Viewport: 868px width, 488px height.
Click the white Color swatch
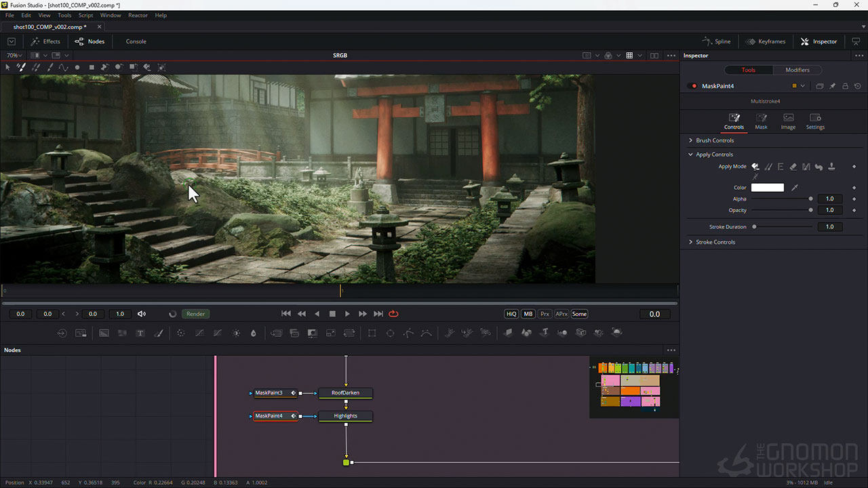[x=767, y=188]
